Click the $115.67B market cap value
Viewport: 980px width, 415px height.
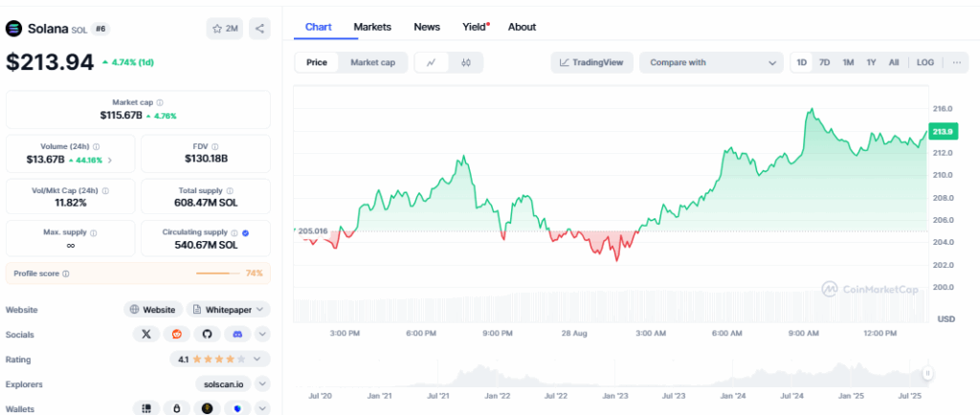pyautogui.click(x=122, y=116)
